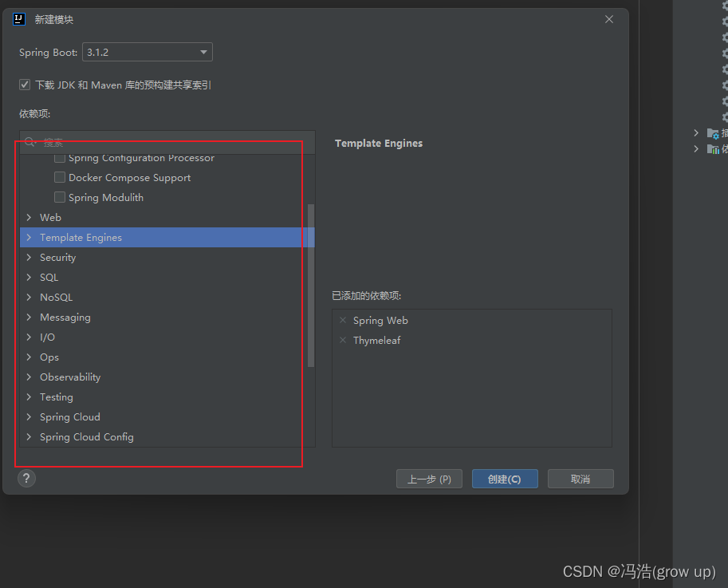Expand the I/O category

pyautogui.click(x=29, y=337)
